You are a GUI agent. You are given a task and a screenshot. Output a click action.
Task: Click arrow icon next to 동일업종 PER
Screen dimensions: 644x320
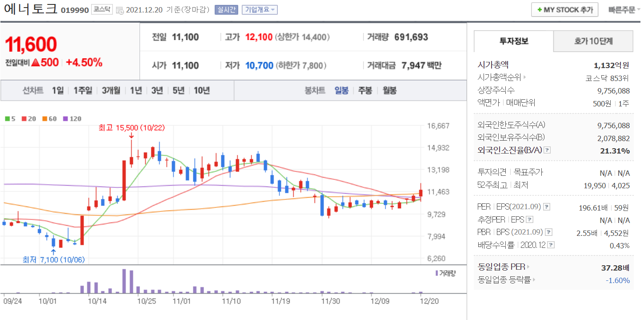click(x=528, y=267)
